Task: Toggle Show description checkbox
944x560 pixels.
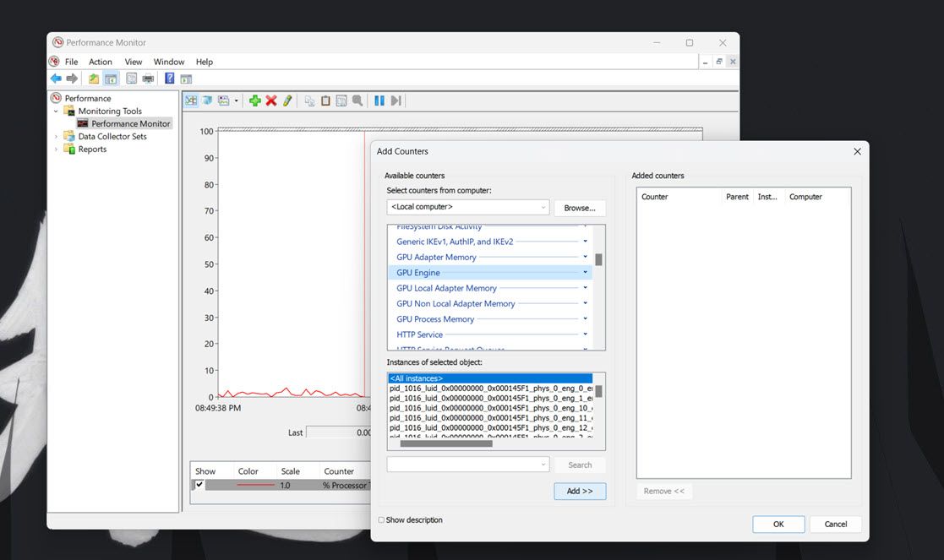Action: 381,519
